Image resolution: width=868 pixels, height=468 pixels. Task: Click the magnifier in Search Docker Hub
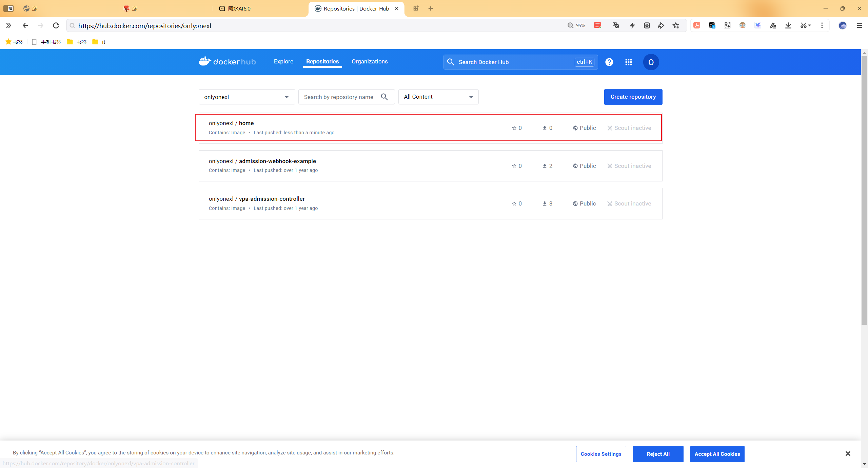[x=450, y=62]
